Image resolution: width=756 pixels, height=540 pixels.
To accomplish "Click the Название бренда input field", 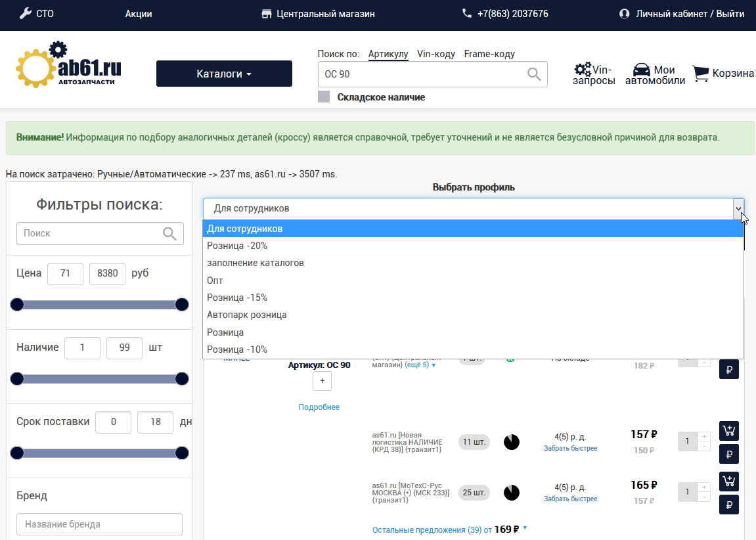I will tap(99, 524).
